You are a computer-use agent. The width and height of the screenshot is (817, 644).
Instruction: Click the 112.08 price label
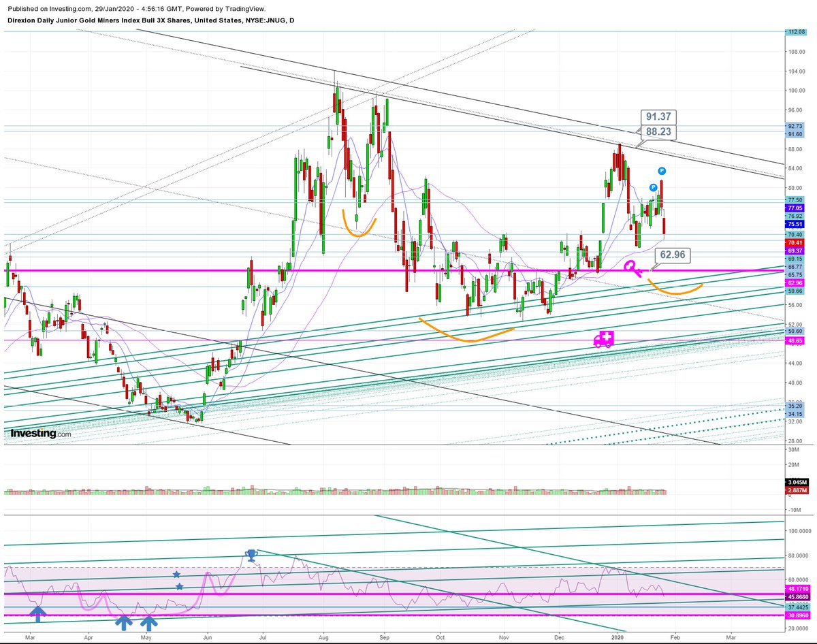point(796,31)
